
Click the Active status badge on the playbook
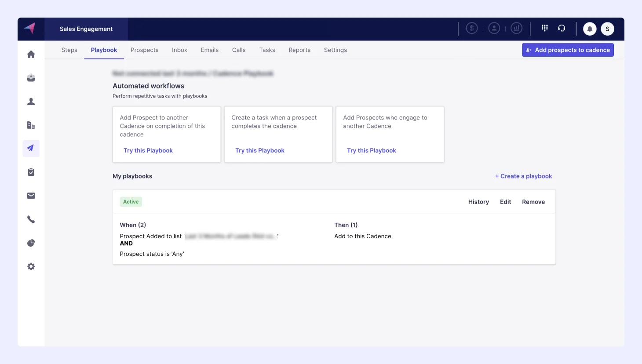[131, 201]
